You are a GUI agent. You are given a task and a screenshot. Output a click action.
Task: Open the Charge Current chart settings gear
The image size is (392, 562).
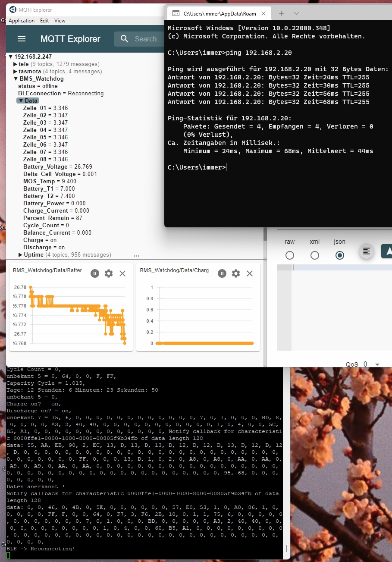coord(236,273)
